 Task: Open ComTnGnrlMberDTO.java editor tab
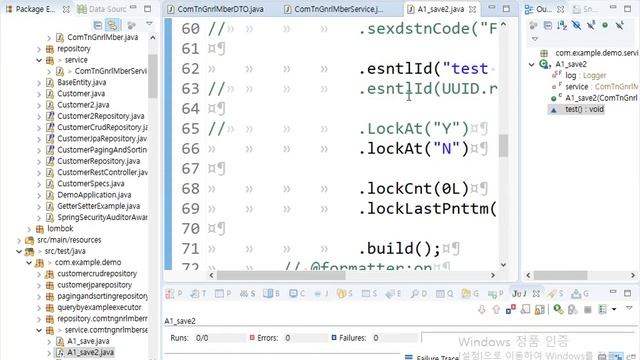tap(216, 9)
